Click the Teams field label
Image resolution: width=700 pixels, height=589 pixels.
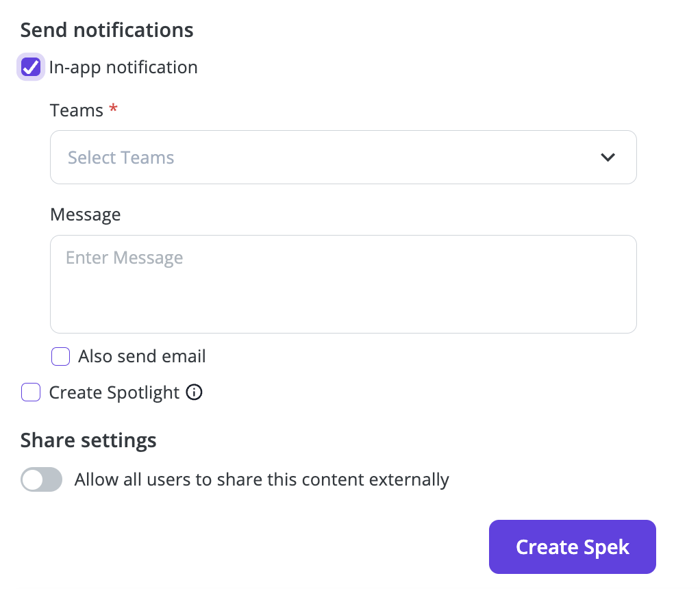pos(76,110)
